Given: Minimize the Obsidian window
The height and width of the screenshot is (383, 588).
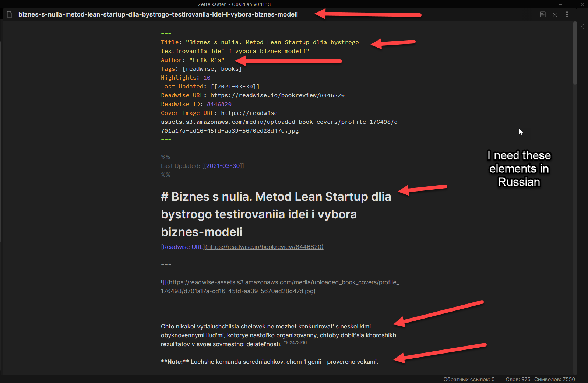Looking at the screenshot, I should tap(560, 4).
